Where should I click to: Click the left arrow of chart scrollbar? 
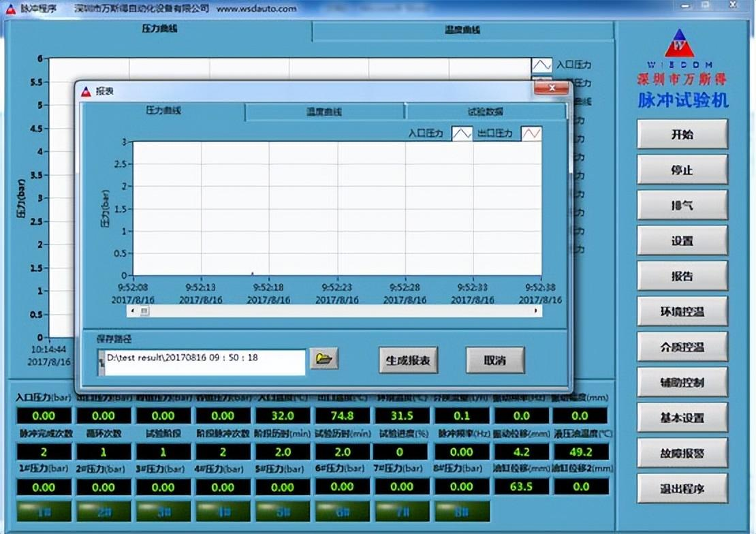tap(133, 311)
